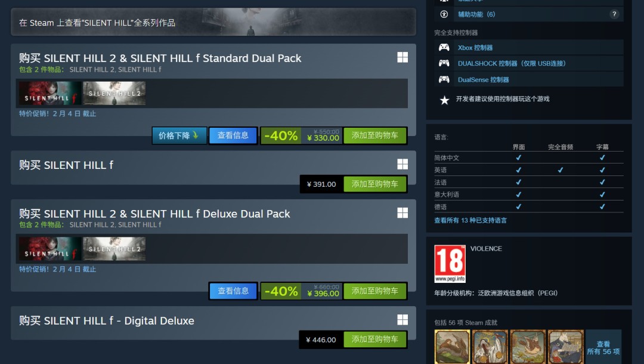644x364 pixels.
Task: Click the question mark help icon
Action: click(x=614, y=14)
